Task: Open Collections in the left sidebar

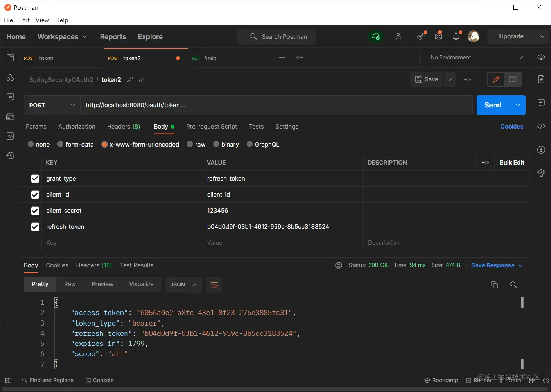Action: tap(10, 58)
